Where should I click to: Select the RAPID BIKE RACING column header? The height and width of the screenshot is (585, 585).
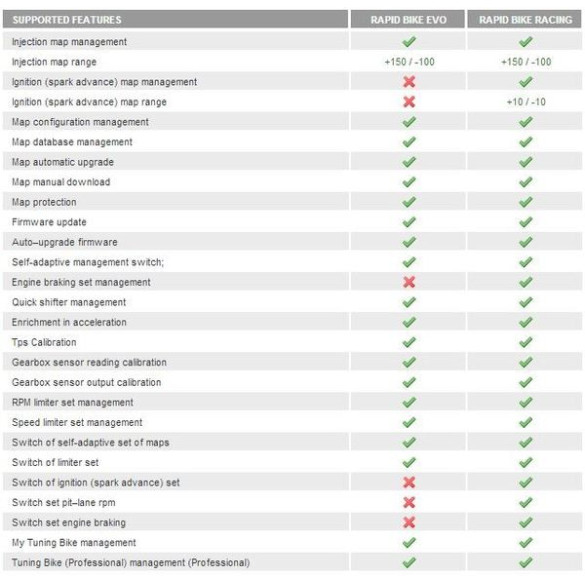pyautogui.click(x=525, y=19)
